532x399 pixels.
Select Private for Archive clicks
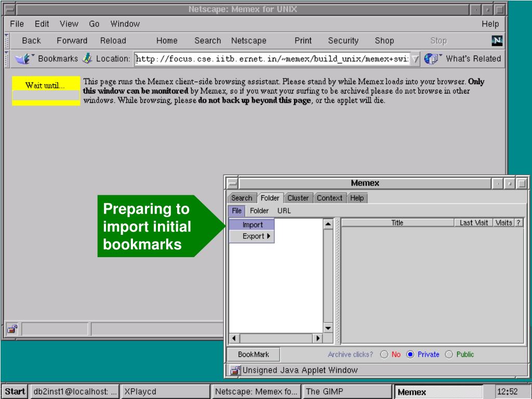(410, 354)
